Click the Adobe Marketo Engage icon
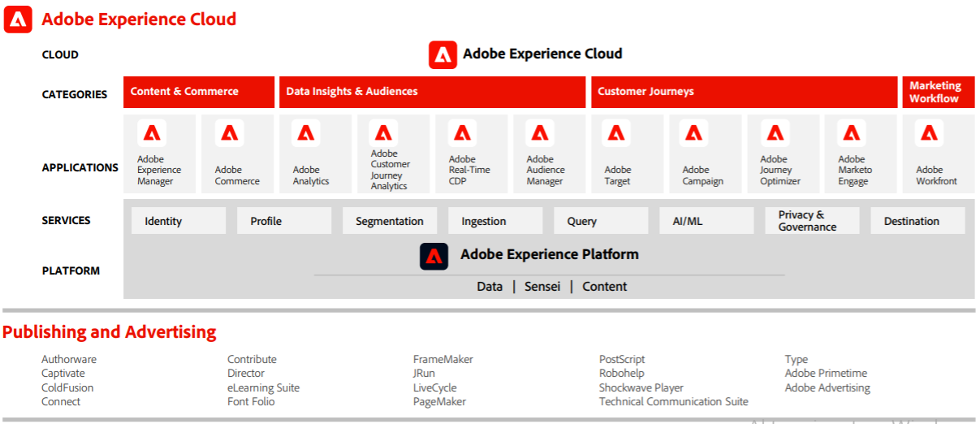The width and height of the screenshot is (980, 424). 851,132
